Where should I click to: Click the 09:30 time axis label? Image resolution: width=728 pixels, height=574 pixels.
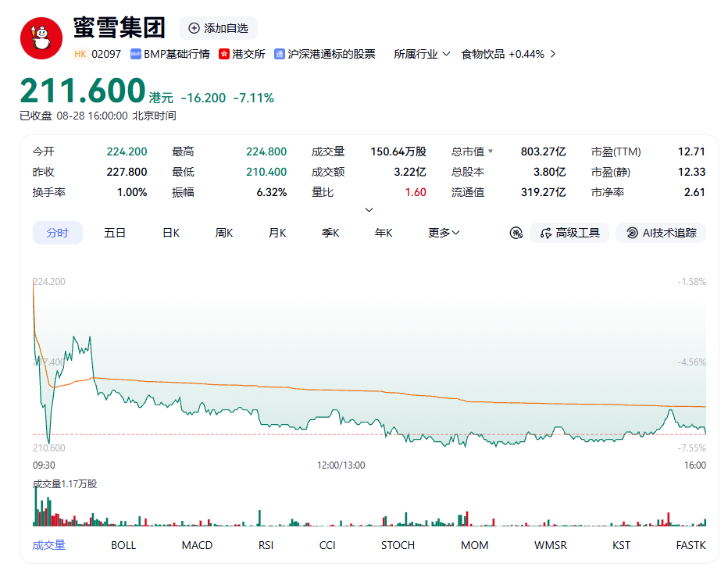point(44,465)
